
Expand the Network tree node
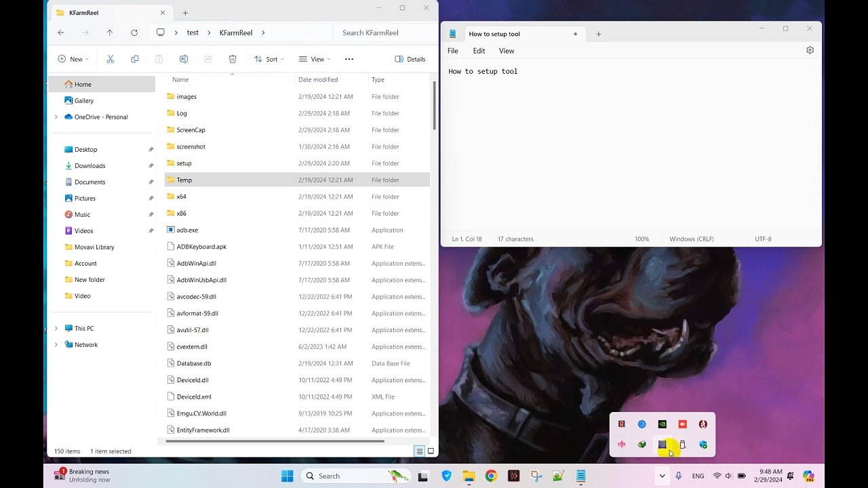(56, 344)
